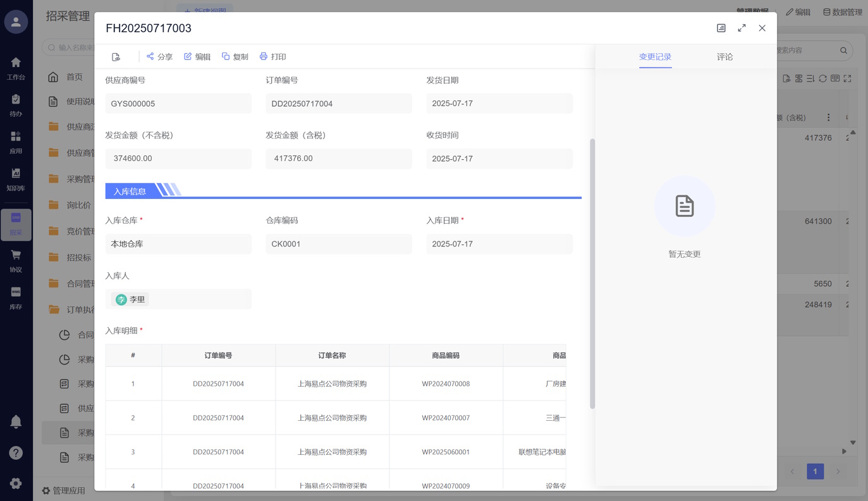Expand the dialog to fullscreen
Image resolution: width=868 pixels, height=501 pixels.
click(x=742, y=28)
